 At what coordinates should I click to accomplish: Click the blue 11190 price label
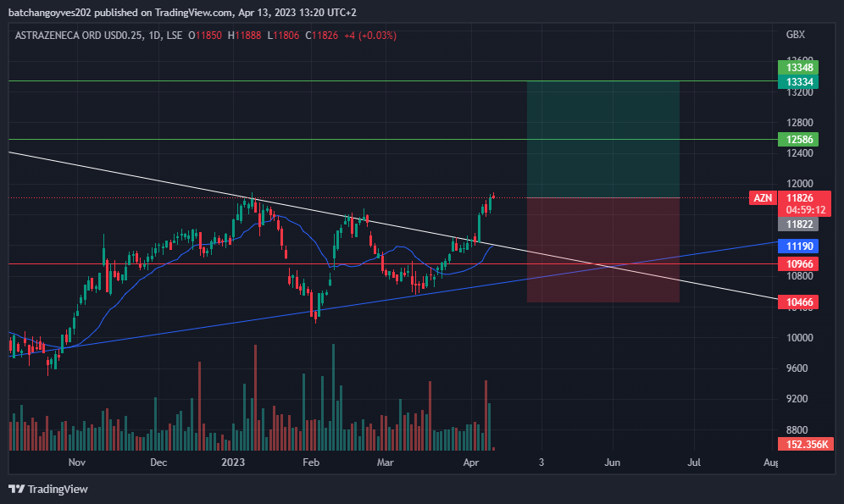pyautogui.click(x=798, y=246)
